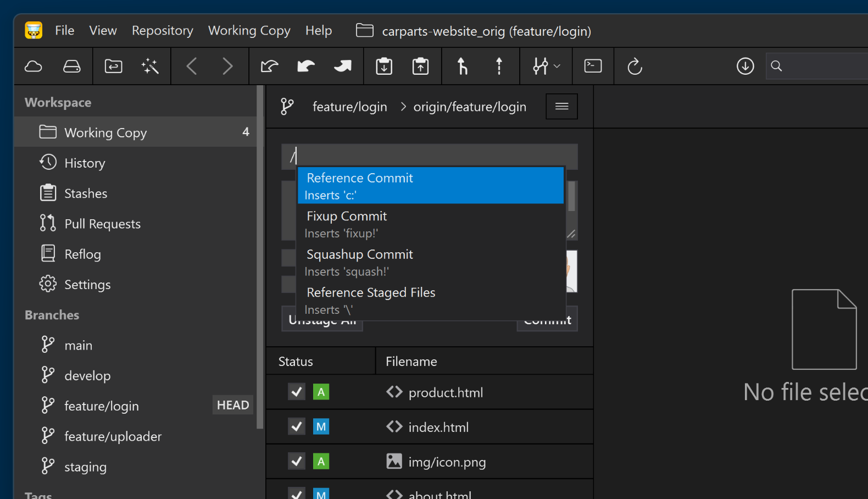
Task: Navigate back with the left arrow
Action: 192,66
